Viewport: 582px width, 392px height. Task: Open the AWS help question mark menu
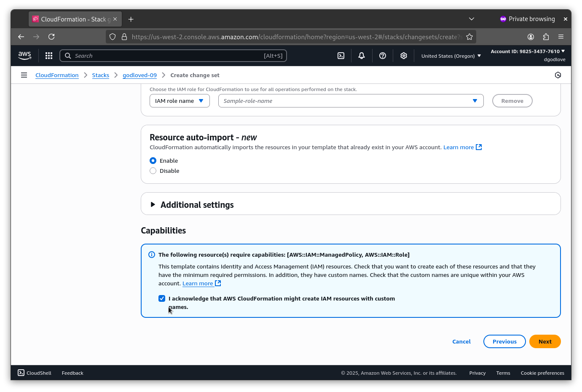click(383, 56)
